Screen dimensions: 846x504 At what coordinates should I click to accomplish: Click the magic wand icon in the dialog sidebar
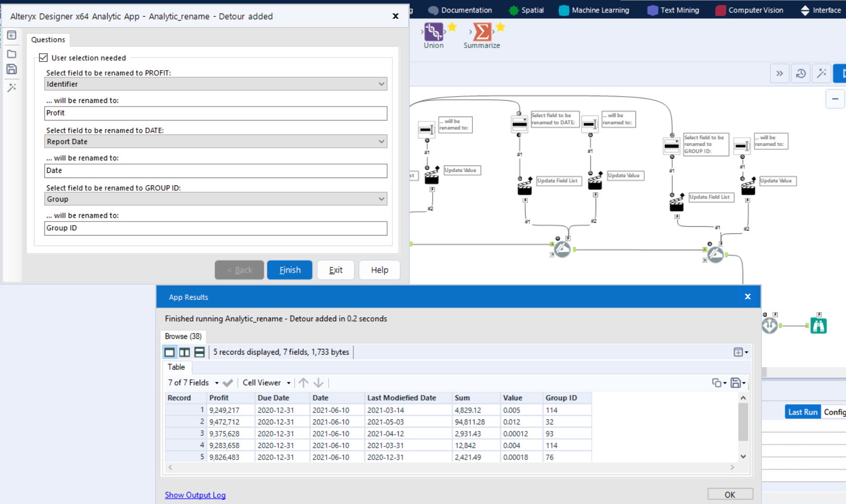coord(11,88)
